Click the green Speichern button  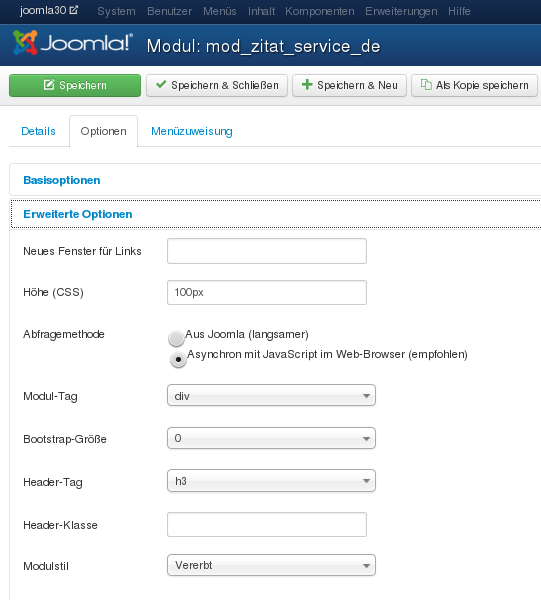coord(75,85)
